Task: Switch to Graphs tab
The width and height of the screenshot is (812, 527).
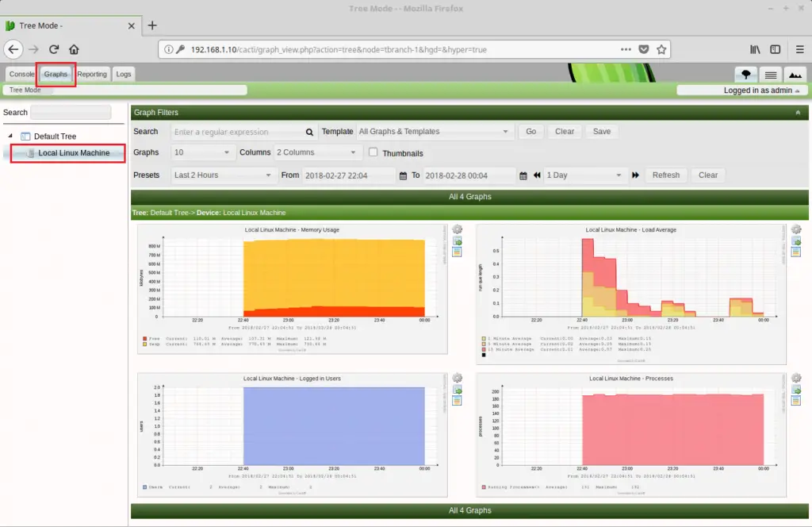Action: (56, 74)
